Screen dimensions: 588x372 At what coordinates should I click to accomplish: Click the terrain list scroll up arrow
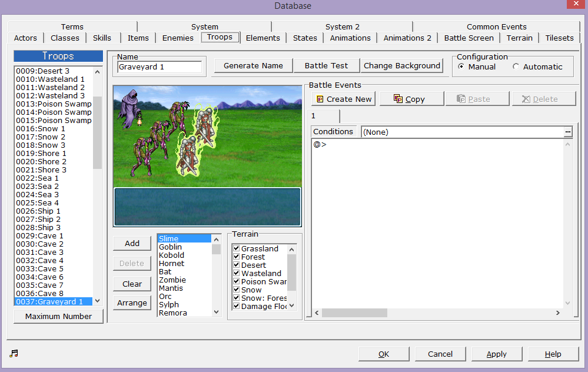click(292, 249)
